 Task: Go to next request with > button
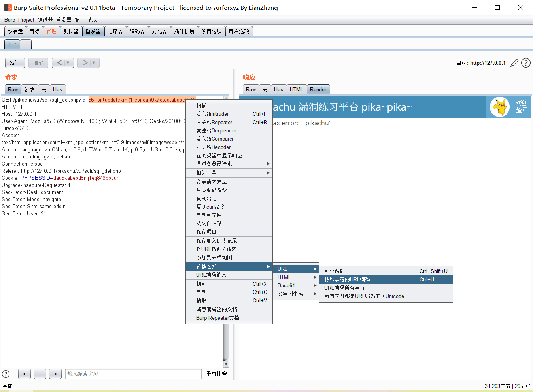85,62
